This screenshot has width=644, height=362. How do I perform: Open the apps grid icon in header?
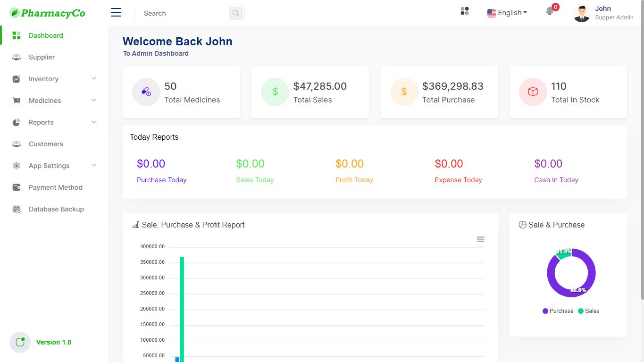tap(465, 11)
